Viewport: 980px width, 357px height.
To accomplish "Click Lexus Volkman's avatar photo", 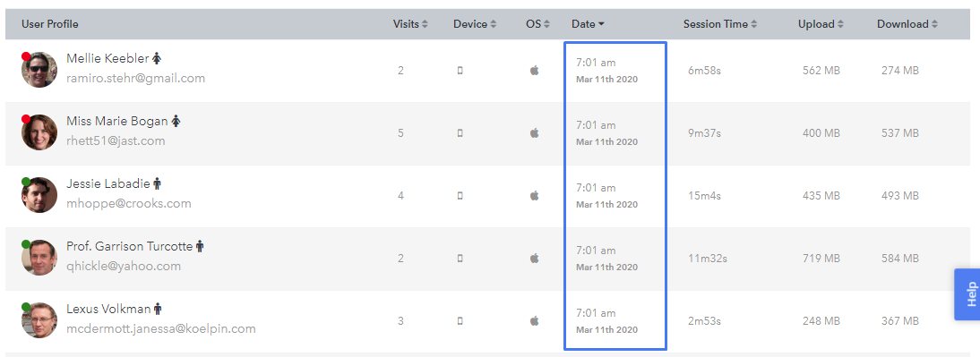I will [39, 320].
